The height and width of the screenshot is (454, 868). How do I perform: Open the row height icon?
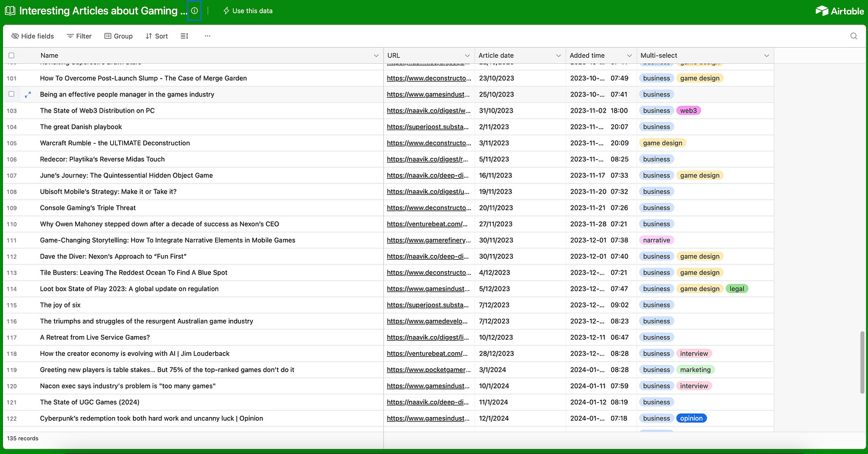pos(184,36)
